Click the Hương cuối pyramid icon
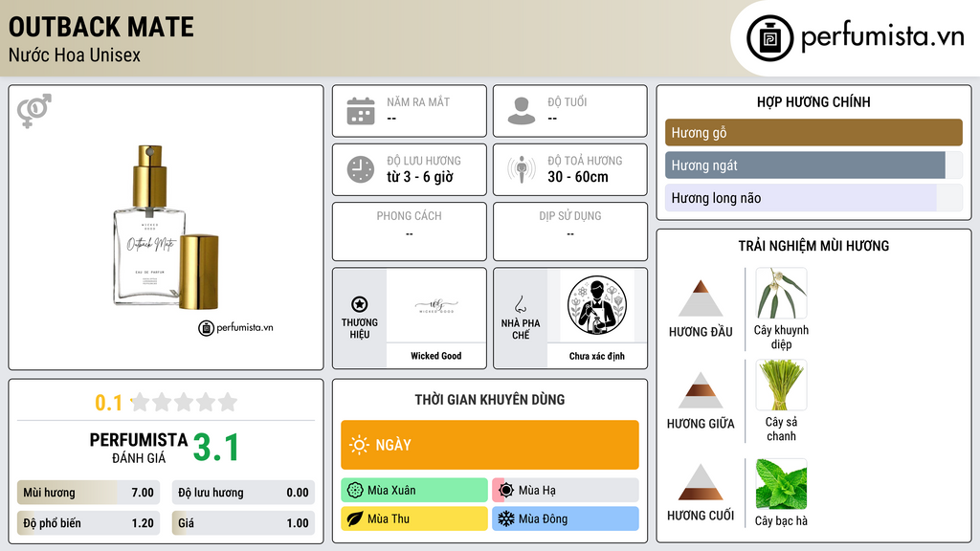The image size is (980, 551). (x=701, y=482)
